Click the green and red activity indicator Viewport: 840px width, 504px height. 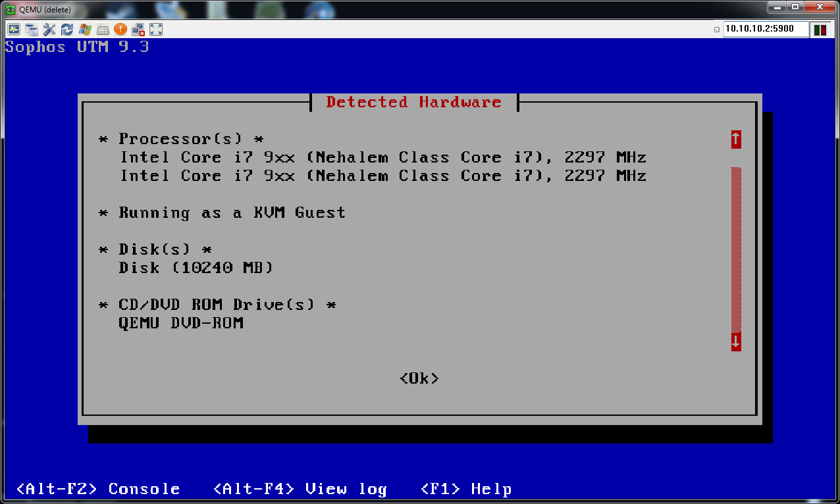[820, 30]
